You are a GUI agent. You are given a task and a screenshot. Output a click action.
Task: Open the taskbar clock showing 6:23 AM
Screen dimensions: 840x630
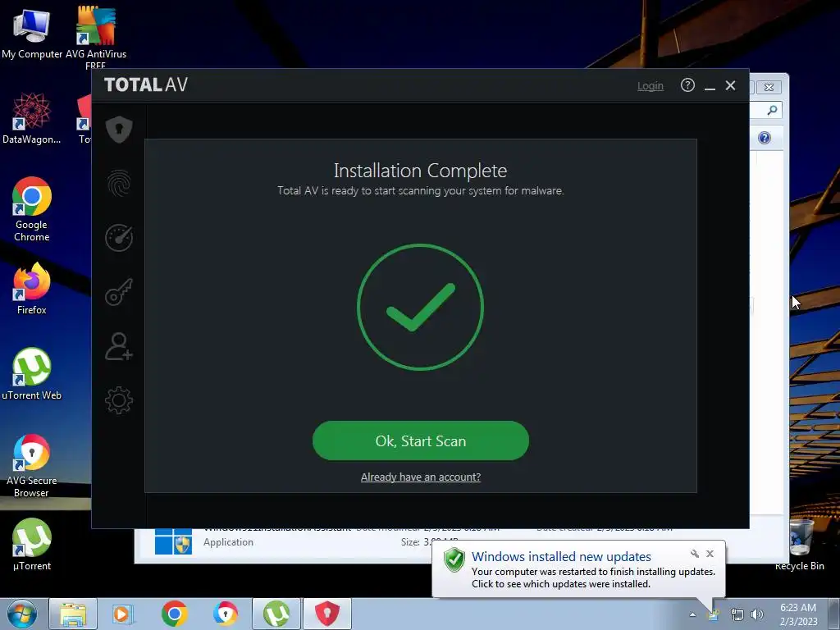pyautogui.click(x=798, y=614)
